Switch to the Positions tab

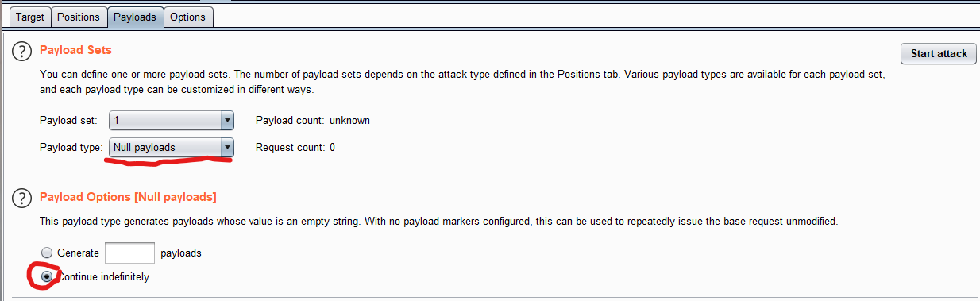coord(79,17)
